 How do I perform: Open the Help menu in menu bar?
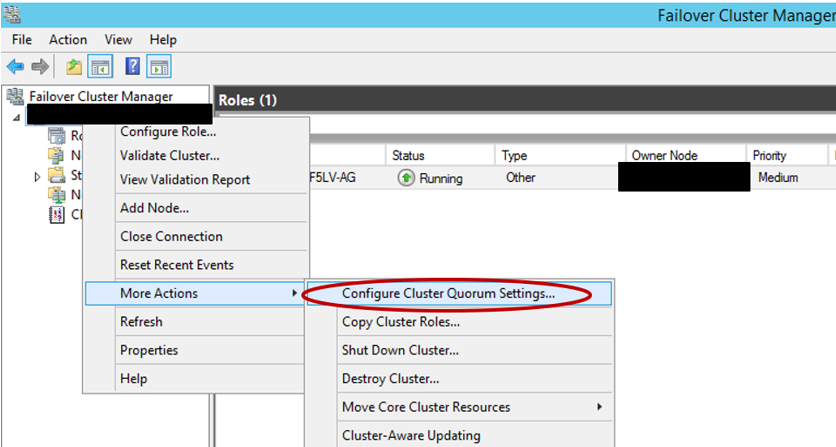pos(163,40)
